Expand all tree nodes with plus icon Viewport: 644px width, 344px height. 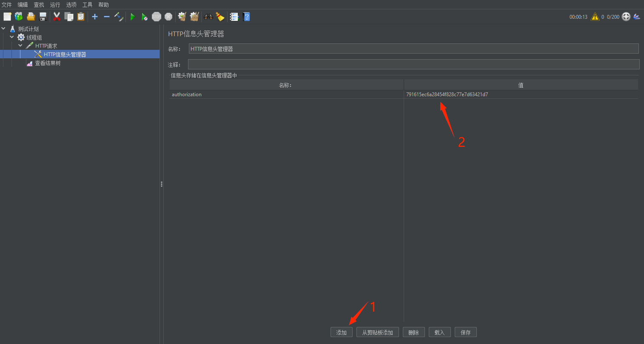coord(95,17)
